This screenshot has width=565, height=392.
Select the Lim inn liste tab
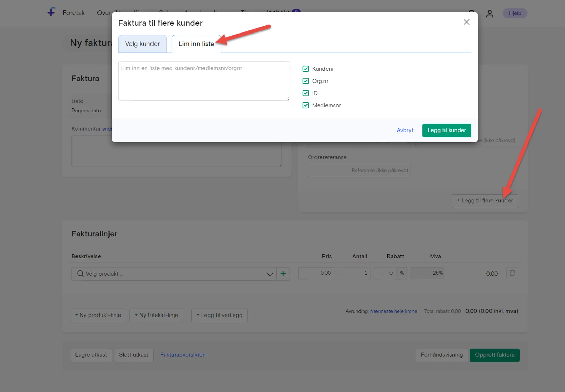click(x=196, y=44)
